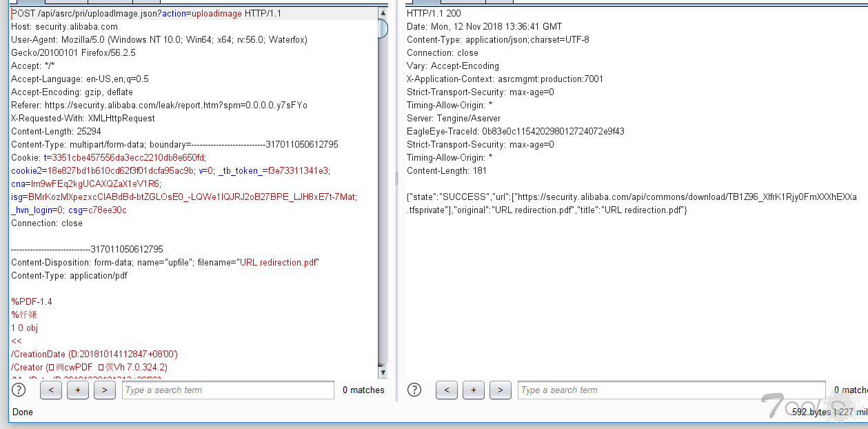
Task: Click the '1 0 obj' line
Action: tap(25, 328)
